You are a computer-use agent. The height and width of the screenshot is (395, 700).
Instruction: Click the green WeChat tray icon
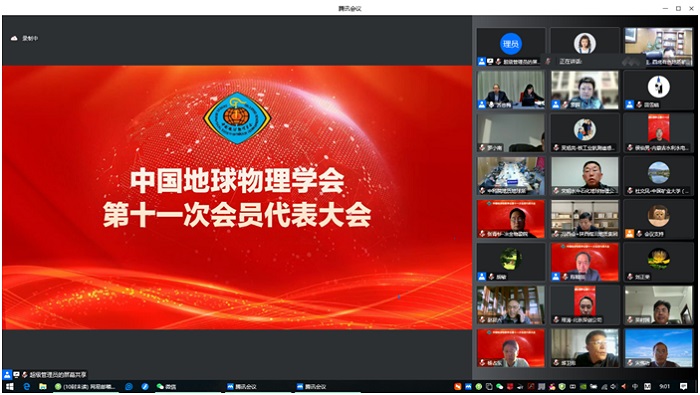point(499,387)
